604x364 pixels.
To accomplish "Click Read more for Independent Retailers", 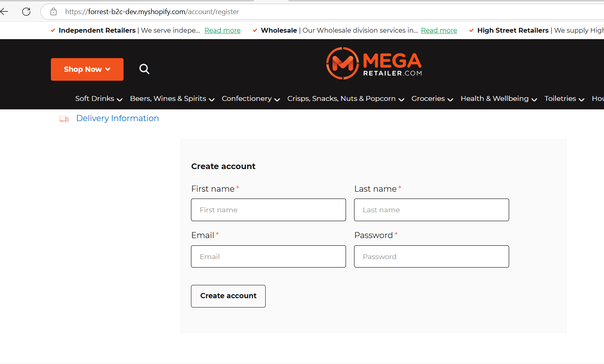I will coord(222,30).
